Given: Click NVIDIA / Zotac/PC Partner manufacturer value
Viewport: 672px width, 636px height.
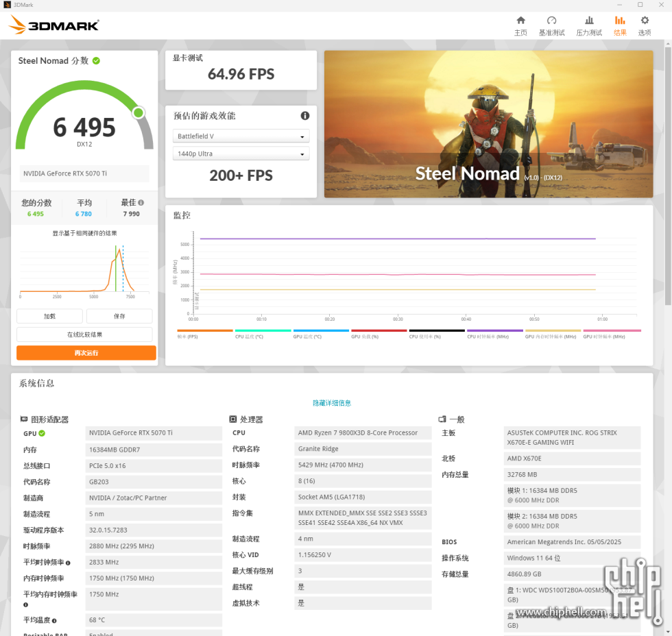Looking at the screenshot, I should click(154, 498).
